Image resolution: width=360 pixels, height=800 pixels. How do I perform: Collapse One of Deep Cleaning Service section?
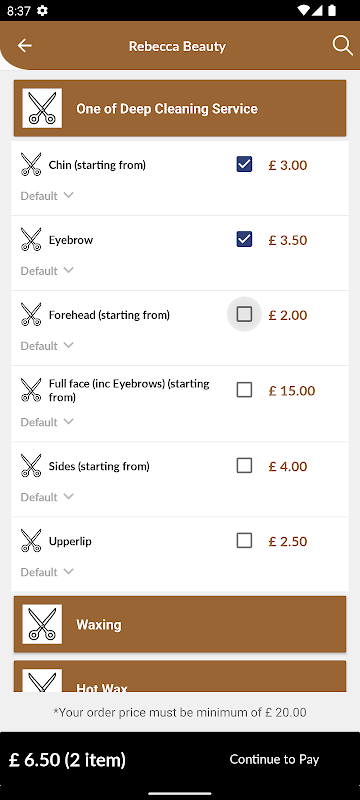(180, 108)
